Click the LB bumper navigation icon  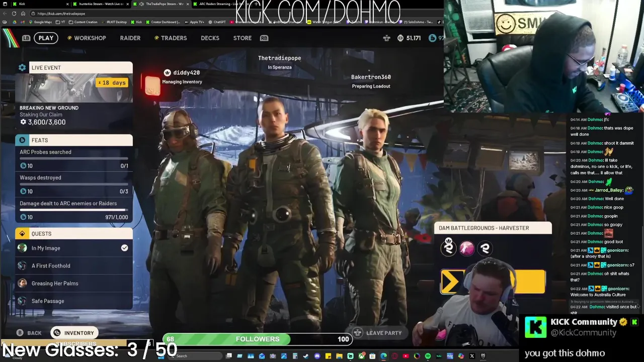[x=26, y=38]
